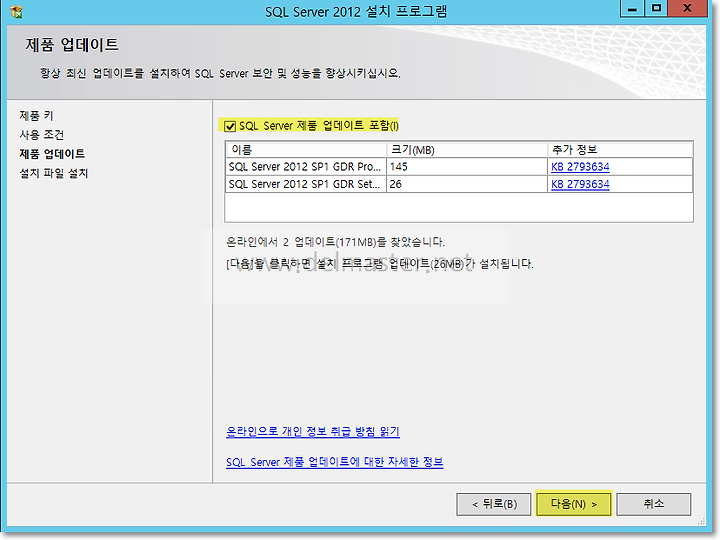Click the 추가 정보 column header
The height and width of the screenshot is (540, 720).
coord(620,150)
